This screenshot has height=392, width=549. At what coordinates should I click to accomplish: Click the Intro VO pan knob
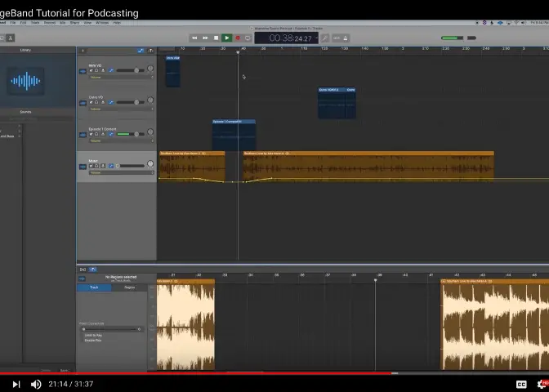tap(150, 69)
